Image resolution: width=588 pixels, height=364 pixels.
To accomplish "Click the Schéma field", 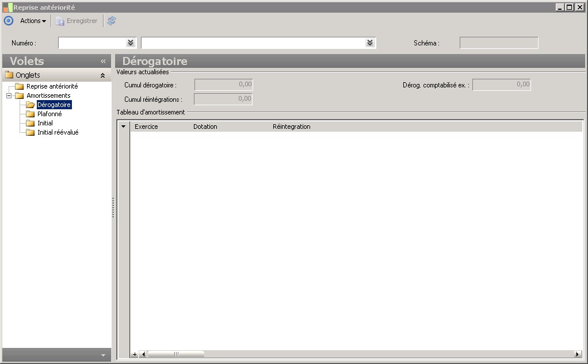I will click(499, 43).
